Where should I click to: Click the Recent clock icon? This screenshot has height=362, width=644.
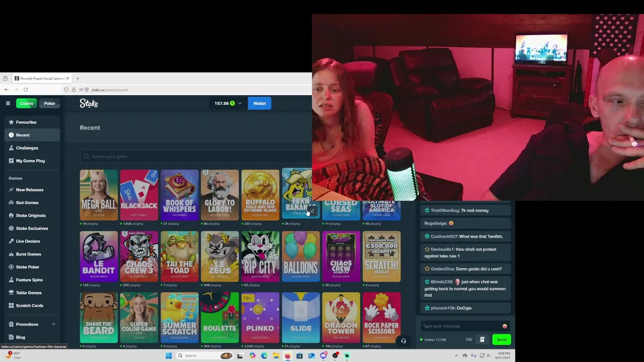(11, 135)
